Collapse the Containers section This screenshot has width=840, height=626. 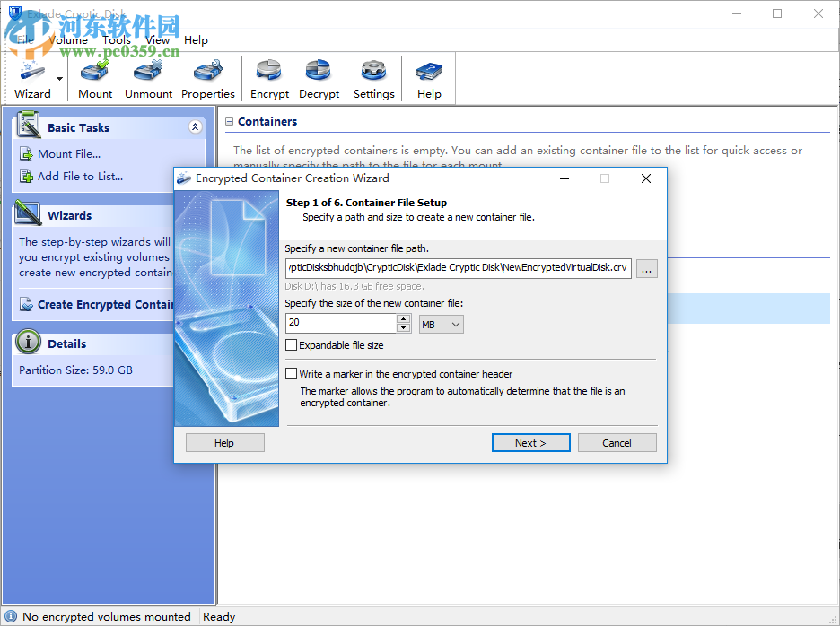(x=229, y=122)
